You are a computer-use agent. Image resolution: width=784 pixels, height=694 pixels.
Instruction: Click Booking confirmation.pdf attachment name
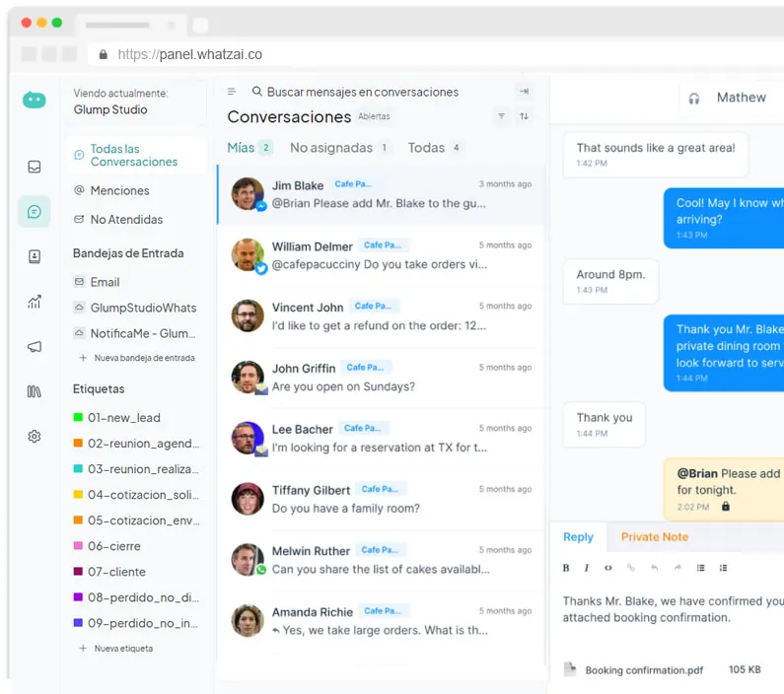644,670
